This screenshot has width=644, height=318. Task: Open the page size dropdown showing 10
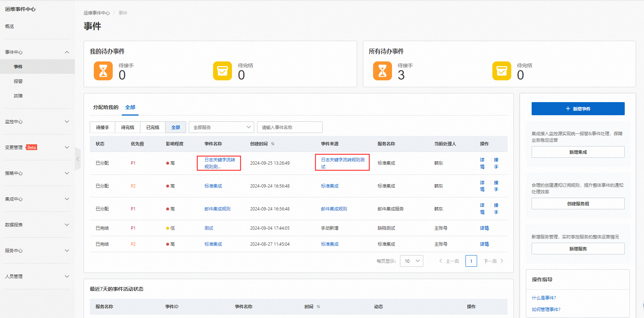click(412, 261)
